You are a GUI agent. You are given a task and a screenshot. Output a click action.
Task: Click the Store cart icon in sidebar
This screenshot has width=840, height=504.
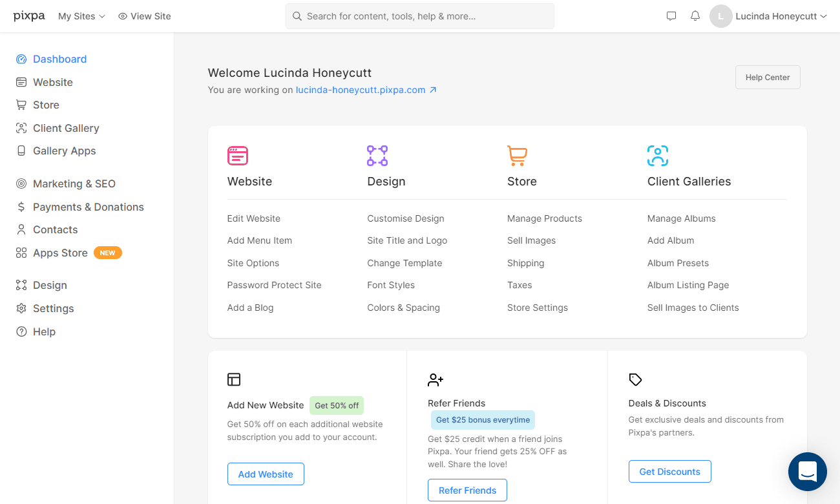tap(21, 105)
